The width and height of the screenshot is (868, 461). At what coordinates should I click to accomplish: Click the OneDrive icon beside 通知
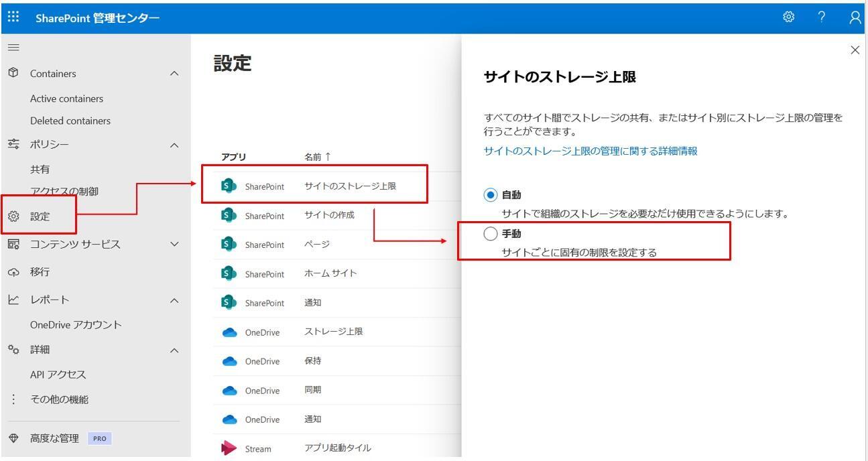coord(229,419)
